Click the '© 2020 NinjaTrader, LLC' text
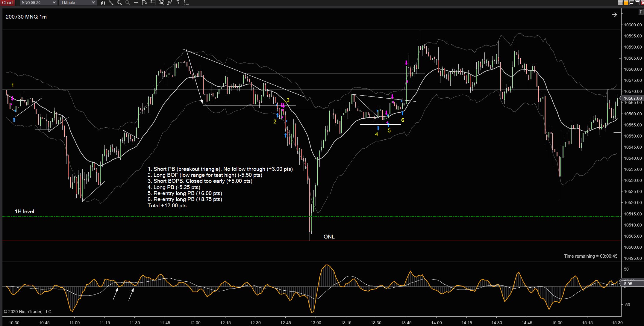This screenshot has height=326, width=644. coord(28,312)
